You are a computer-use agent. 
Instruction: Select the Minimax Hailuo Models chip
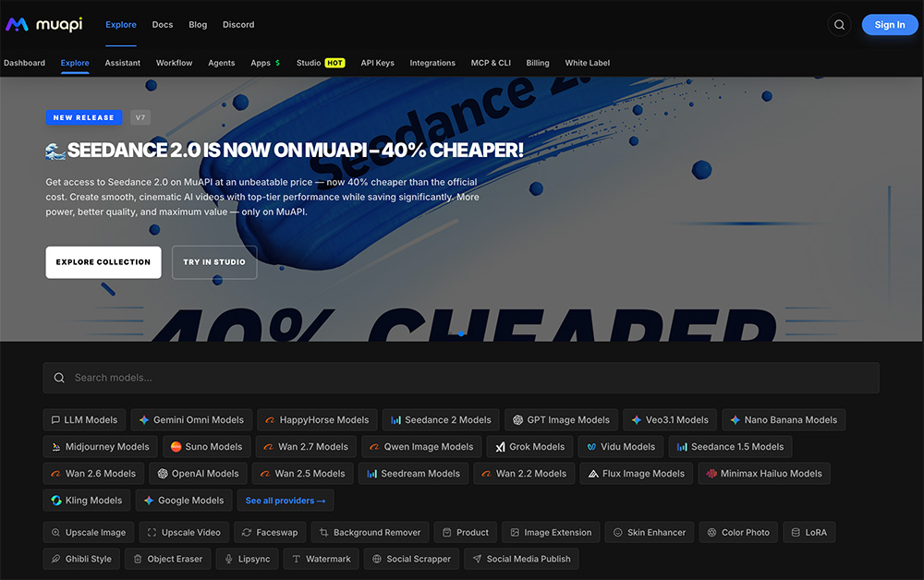(x=764, y=474)
